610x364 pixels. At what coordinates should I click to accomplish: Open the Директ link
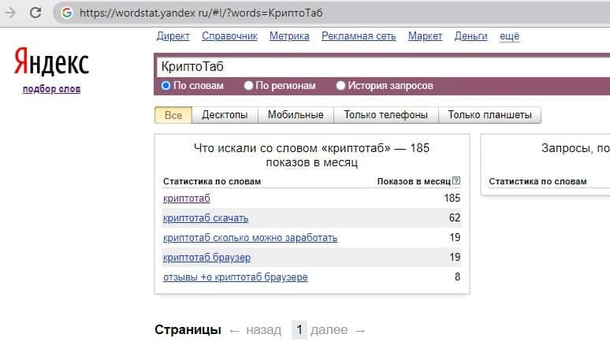pyautogui.click(x=173, y=36)
